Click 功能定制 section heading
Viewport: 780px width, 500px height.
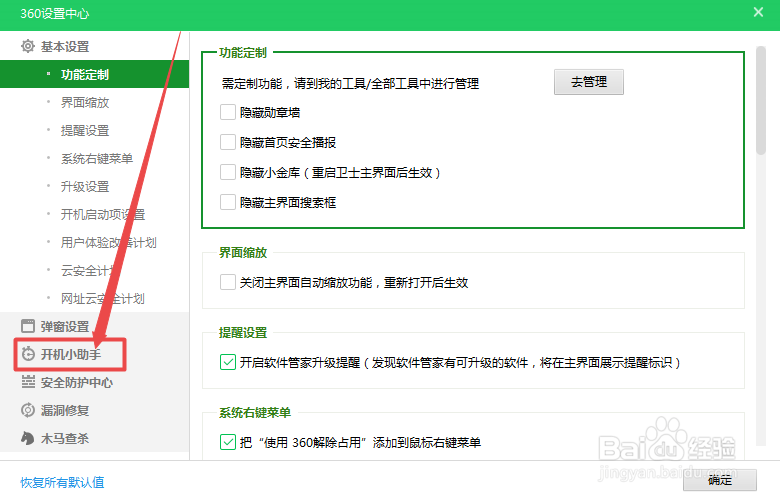pyautogui.click(x=243, y=53)
